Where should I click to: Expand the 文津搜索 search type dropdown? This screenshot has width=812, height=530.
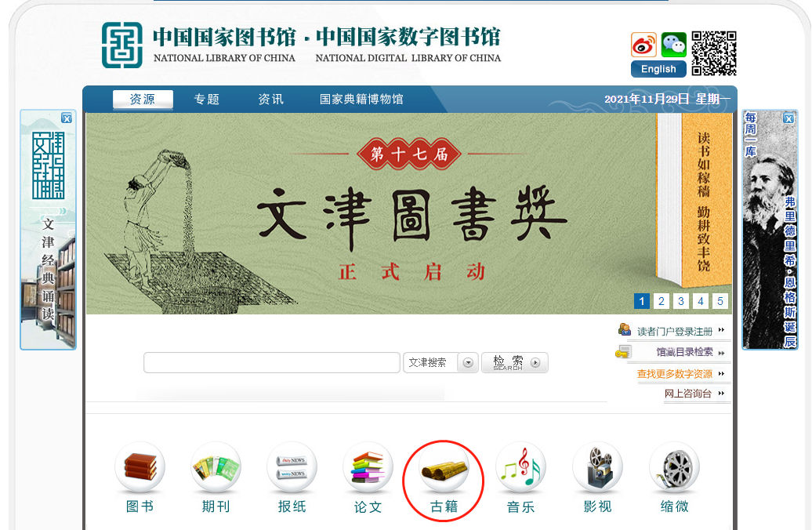point(468,363)
